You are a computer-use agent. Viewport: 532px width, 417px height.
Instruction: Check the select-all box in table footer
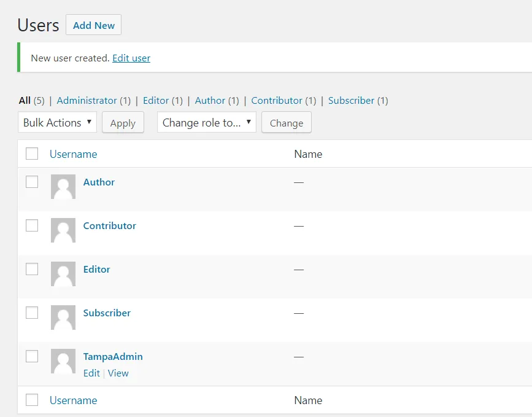pyautogui.click(x=32, y=400)
